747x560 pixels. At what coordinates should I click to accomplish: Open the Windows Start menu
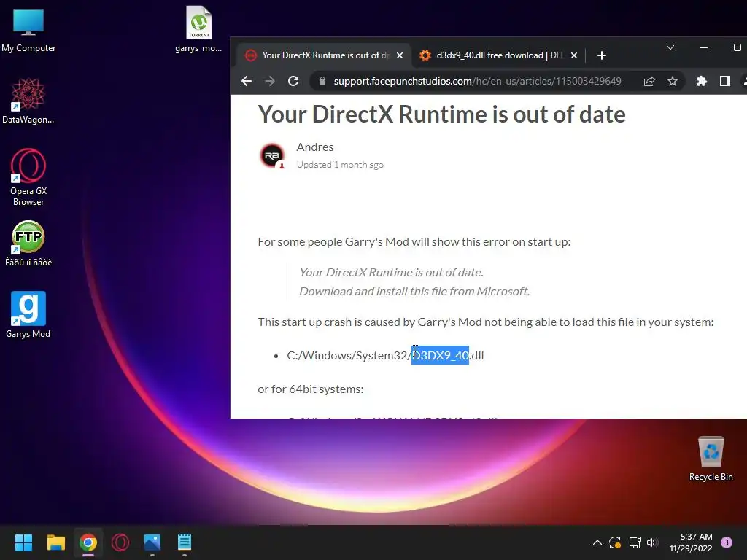(23, 542)
